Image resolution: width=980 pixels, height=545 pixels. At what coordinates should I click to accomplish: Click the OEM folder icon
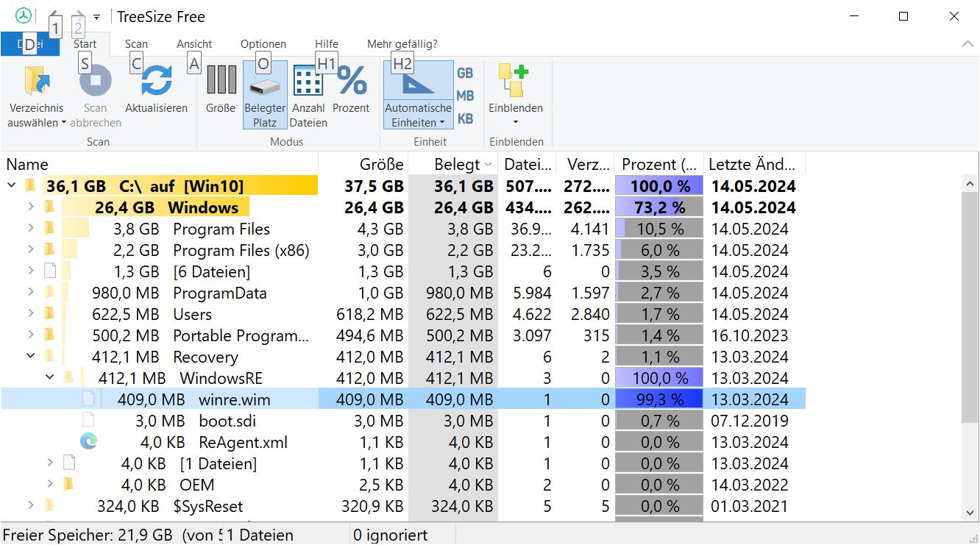tap(68, 484)
